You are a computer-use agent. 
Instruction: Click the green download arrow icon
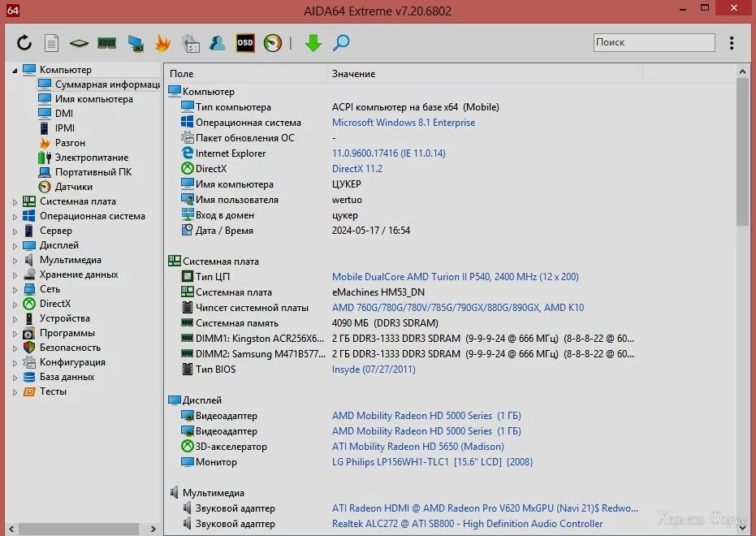tap(313, 43)
